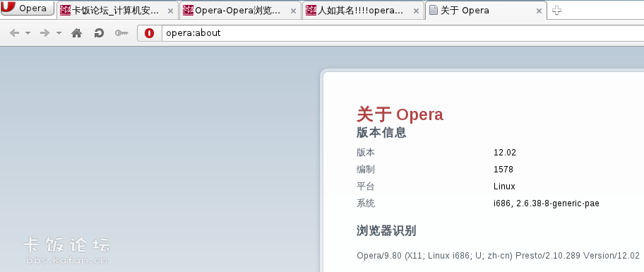Click the 编制 row label

pyautogui.click(x=366, y=170)
